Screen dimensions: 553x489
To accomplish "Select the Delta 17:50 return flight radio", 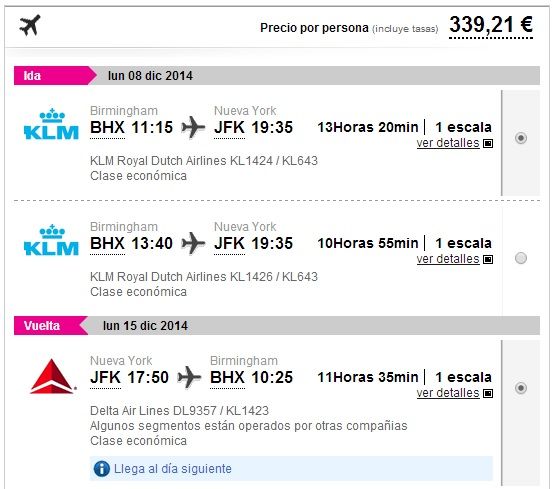I will tap(521, 388).
